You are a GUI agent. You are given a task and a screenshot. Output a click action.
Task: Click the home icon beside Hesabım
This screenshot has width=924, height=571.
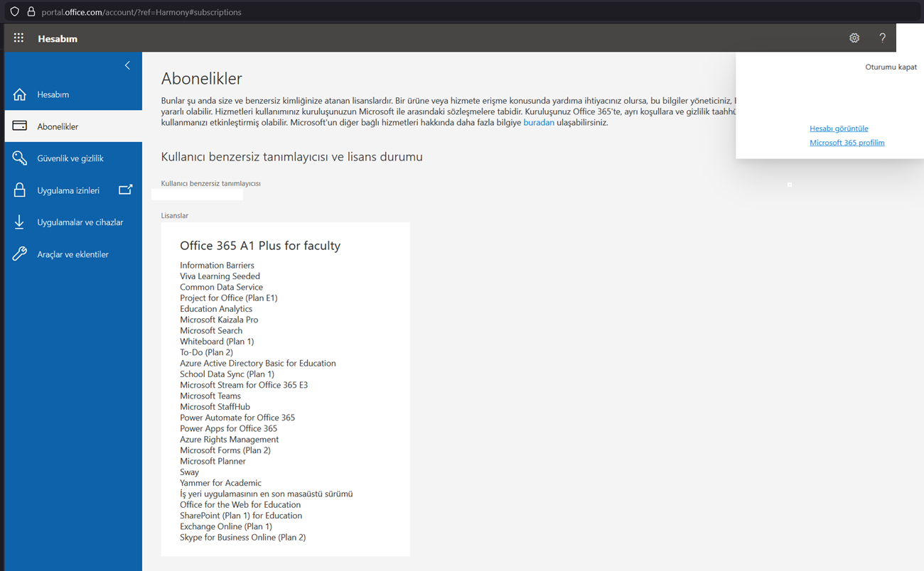pos(20,94)
